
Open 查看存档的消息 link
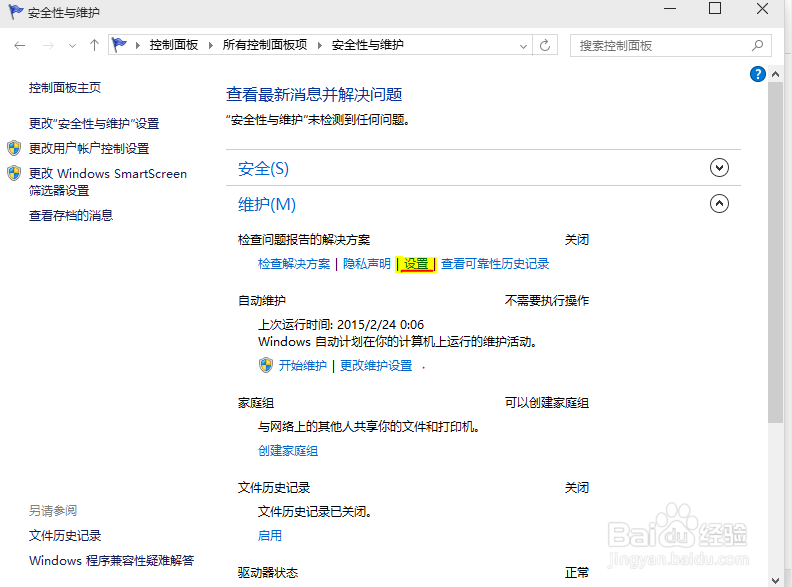[x=71, y=216]
